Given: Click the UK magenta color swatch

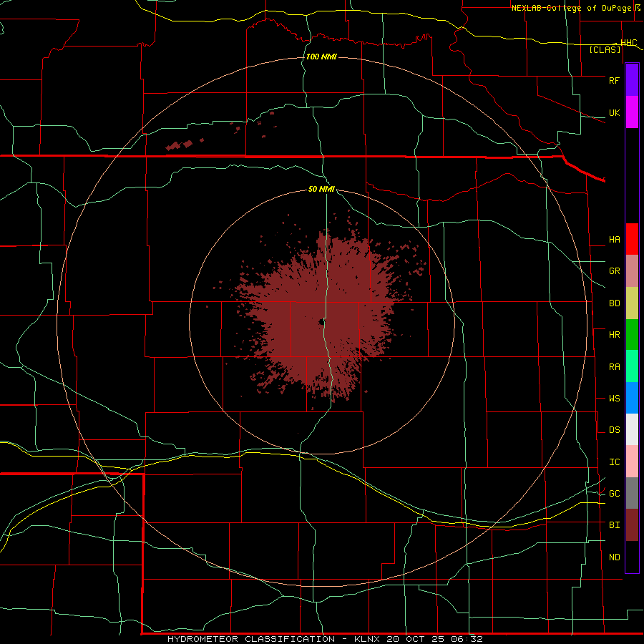Looking at the screenshot, I should pyautogui.click(x=632, y=112).
